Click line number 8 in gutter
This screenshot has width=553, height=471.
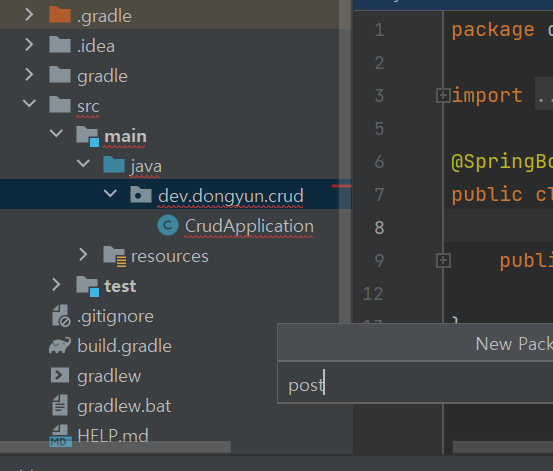point(379,228)
